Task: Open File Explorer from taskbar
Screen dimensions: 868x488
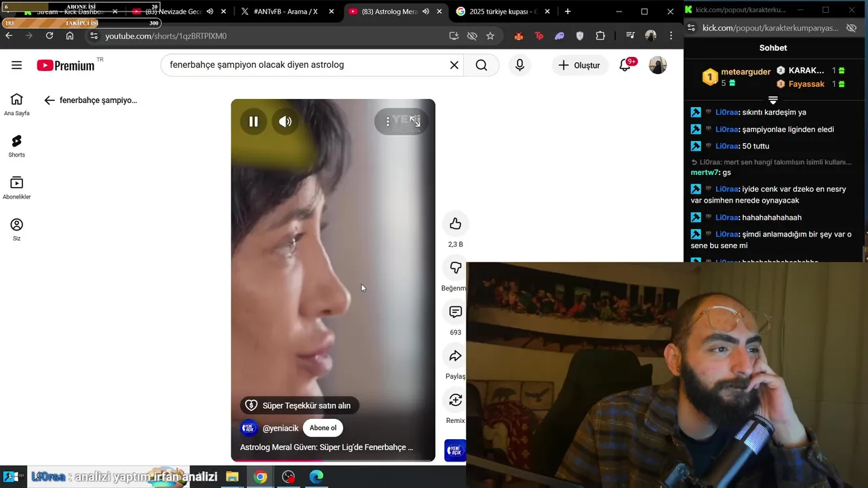Action: 232,477
